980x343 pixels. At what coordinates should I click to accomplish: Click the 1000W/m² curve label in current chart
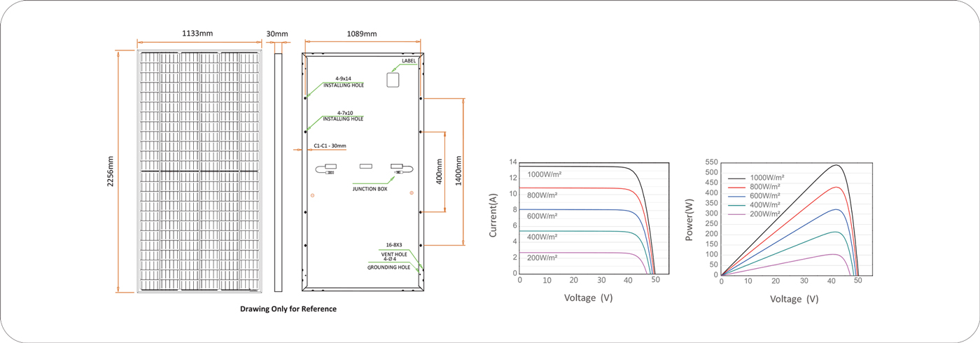coord(545,174)
